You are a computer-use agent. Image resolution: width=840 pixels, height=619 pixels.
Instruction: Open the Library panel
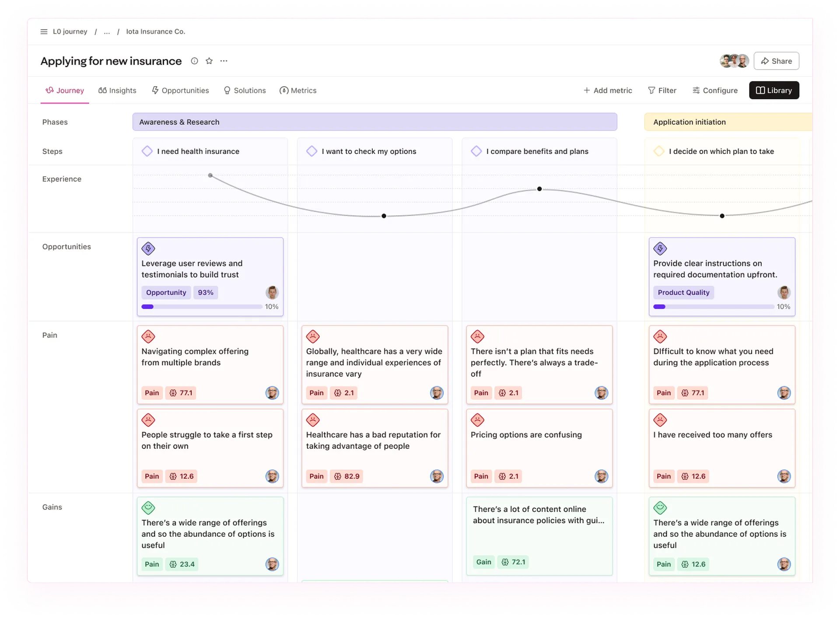coord(774,90)
